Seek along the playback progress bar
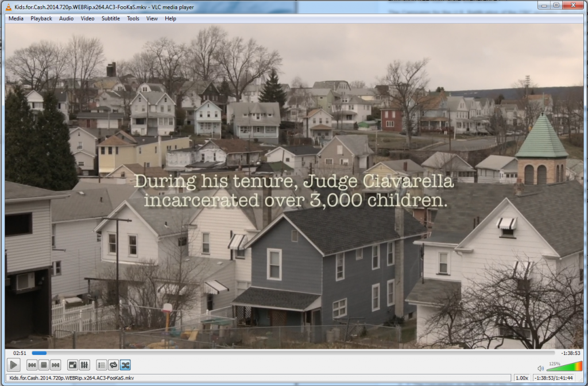The width and height of the screenshot is (588, 386). point(293,353)
